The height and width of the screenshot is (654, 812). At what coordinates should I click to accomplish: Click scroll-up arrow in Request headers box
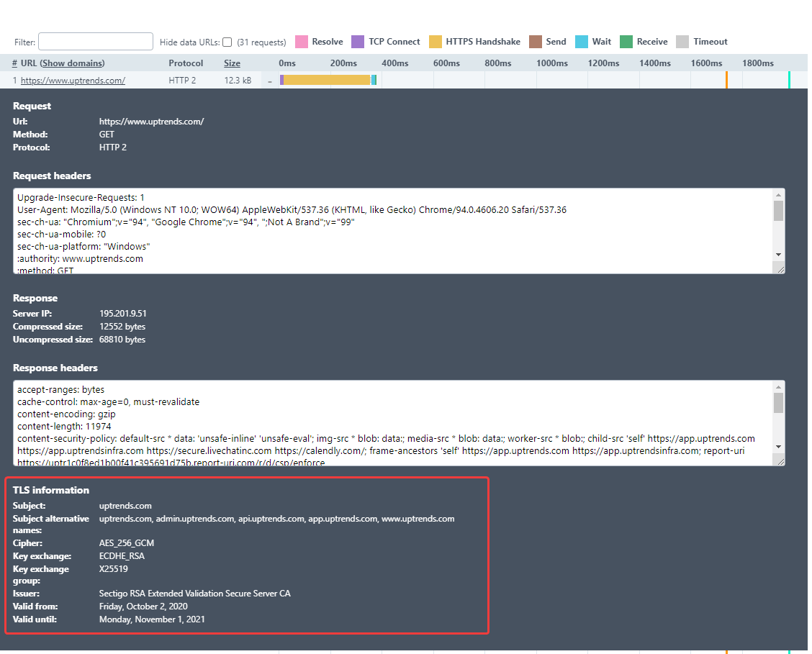pyautogui.click(x=778, y=195)
